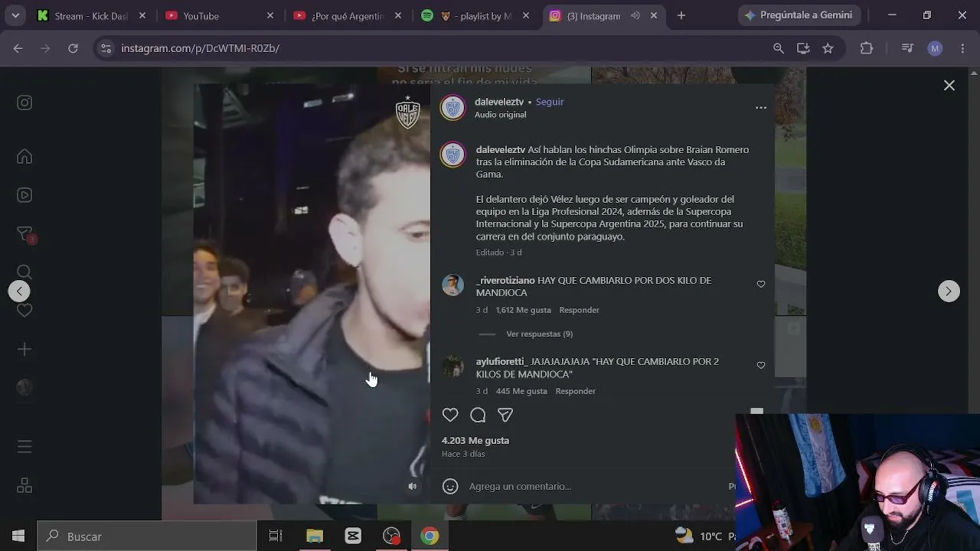Open the sidebar hamburger More menu
Image resolution: width=980 pixels, height=551 pixels.
pos(24,446)
